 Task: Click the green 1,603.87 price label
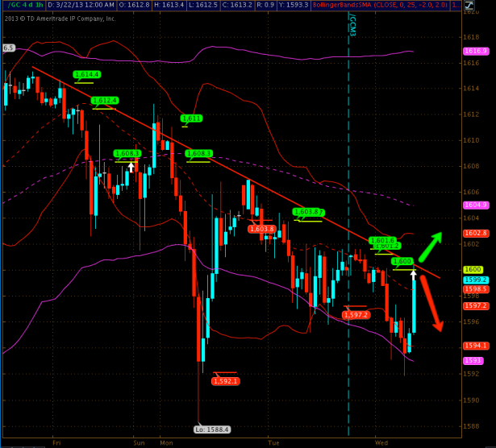pos(308,212)
